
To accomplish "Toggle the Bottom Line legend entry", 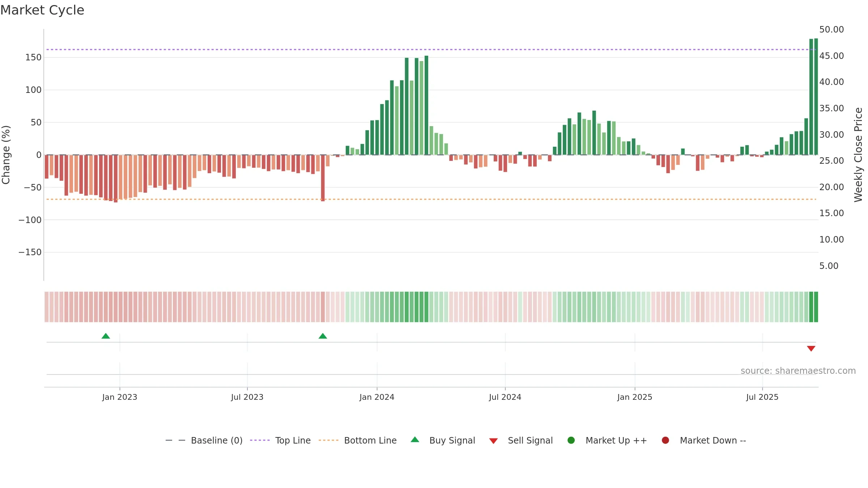I will coord(358,440).
